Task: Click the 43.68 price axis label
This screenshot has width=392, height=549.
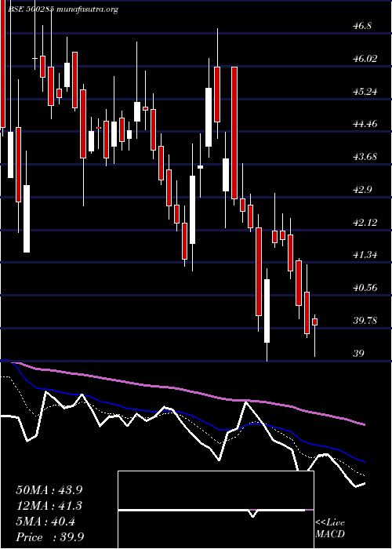Action: click(365, 157)
